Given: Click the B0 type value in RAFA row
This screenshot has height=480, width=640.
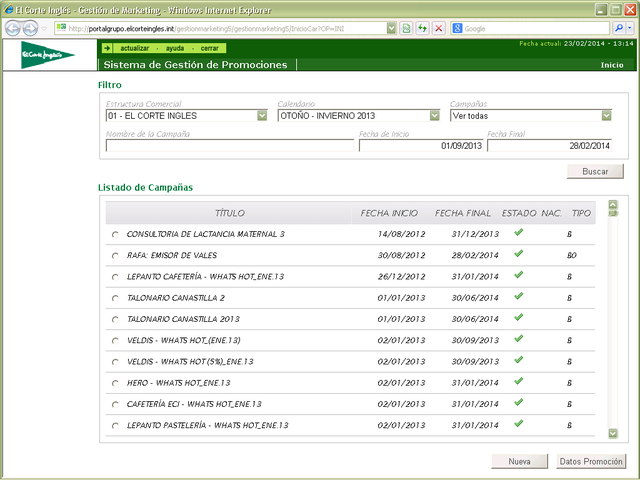Looking at the screenshot, I should tap(571, 256).
